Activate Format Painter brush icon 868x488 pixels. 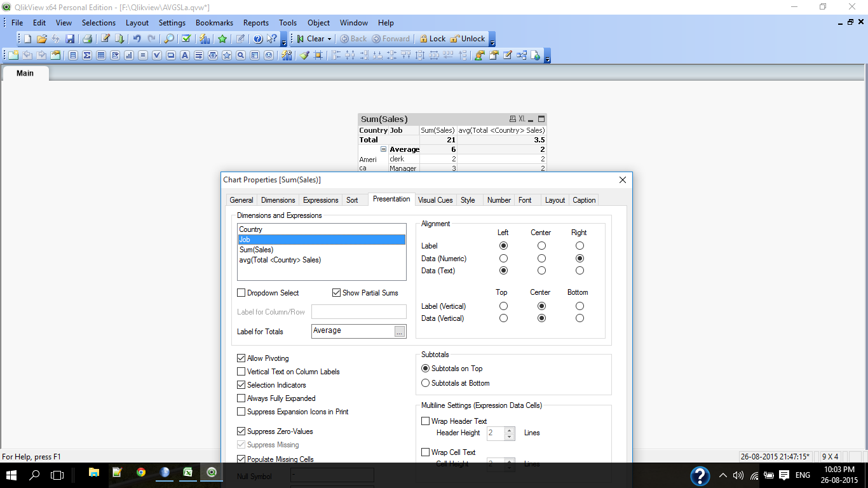click(x=304, y=55)
